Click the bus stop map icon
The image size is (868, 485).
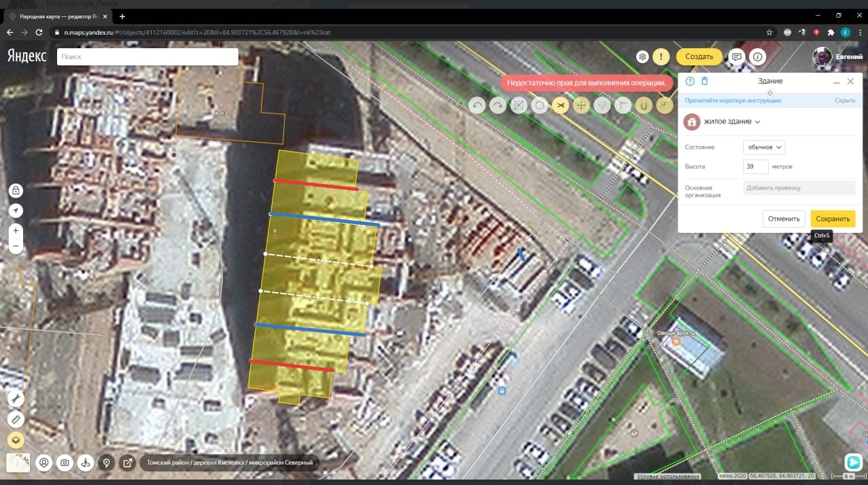coord(502,391)
